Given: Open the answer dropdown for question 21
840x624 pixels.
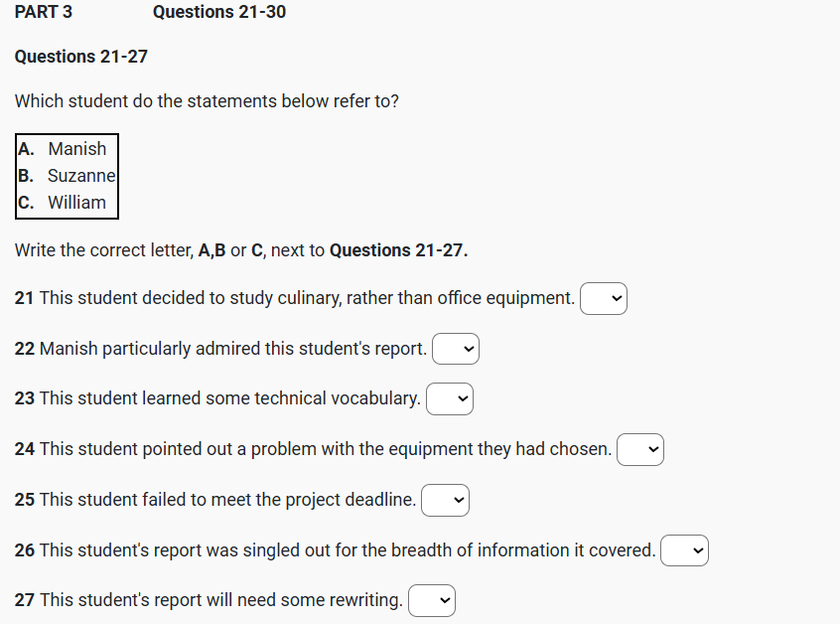Looking at the screenshot, I should (x=604, y=298).
